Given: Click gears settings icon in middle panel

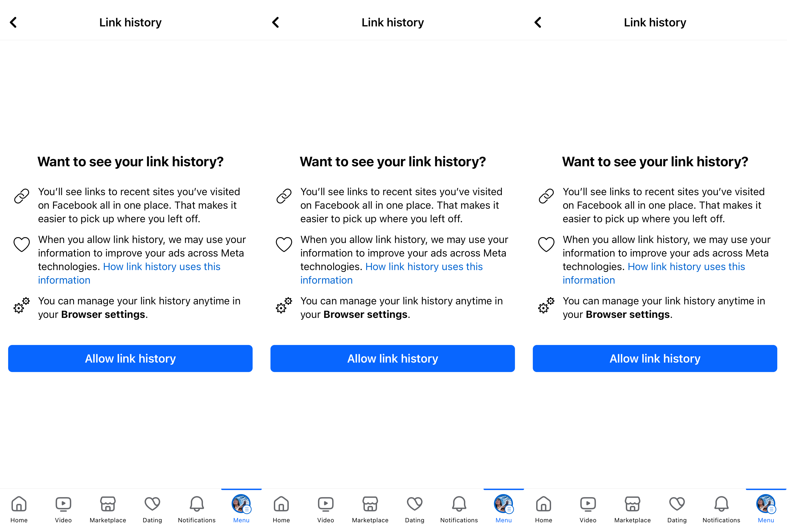Looking at the screenshot, I should click(x=284, y=305).
